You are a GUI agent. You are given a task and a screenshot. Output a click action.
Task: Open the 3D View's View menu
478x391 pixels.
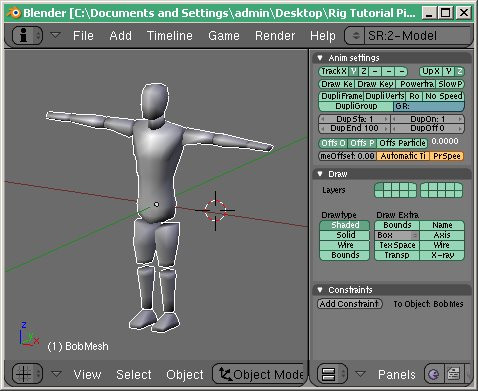tap(87, 374)
